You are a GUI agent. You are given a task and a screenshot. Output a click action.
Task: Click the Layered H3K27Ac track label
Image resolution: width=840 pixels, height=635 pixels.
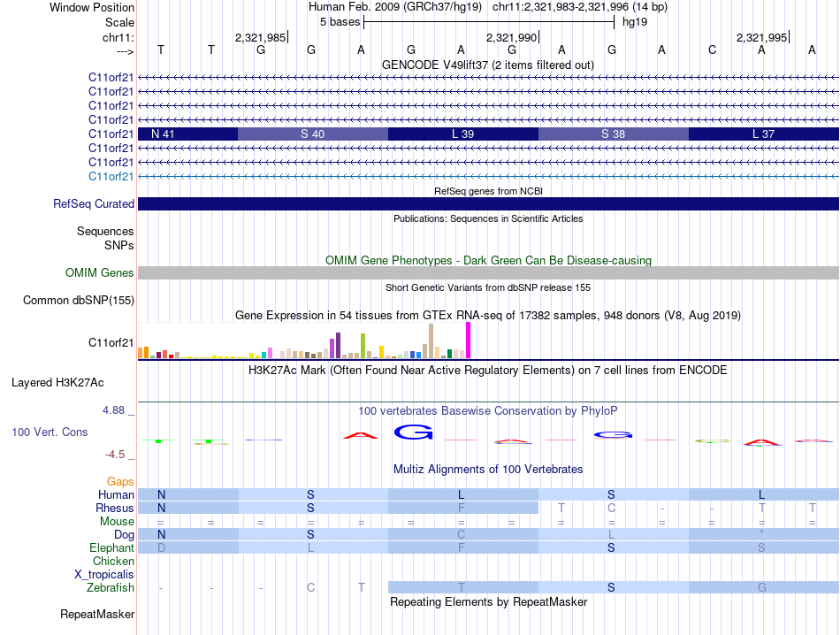click(57, 383)
